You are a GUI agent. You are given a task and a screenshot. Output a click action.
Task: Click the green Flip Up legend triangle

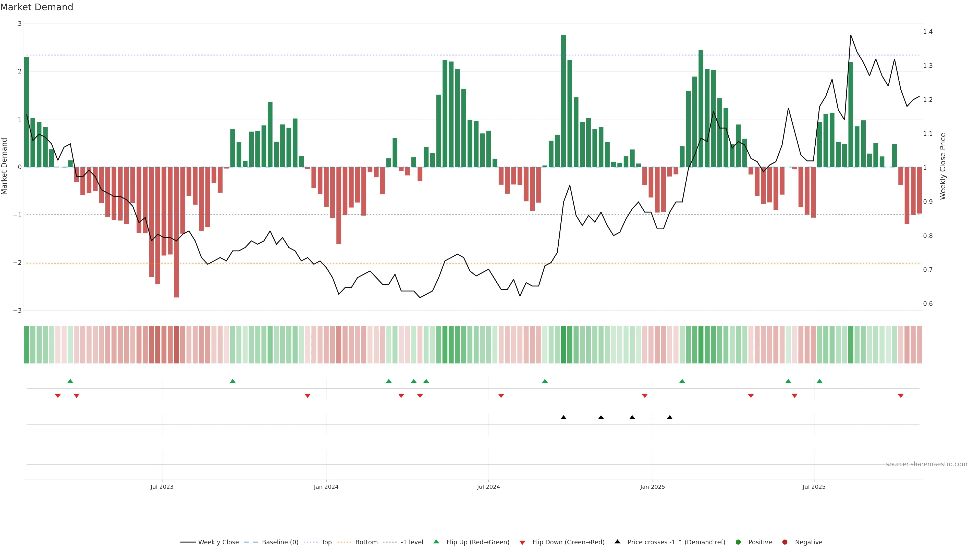(436, 542)
